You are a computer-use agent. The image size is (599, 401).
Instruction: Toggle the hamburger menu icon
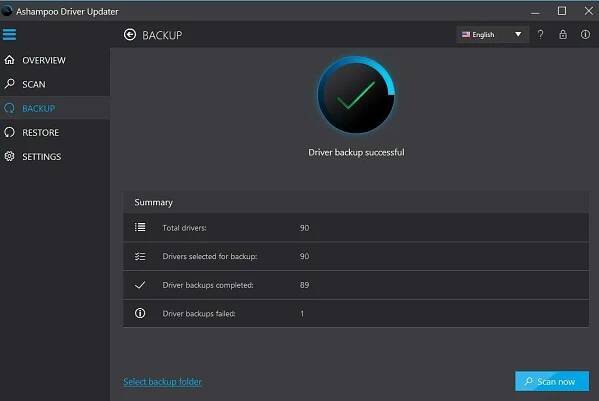[x=10, y=34]
